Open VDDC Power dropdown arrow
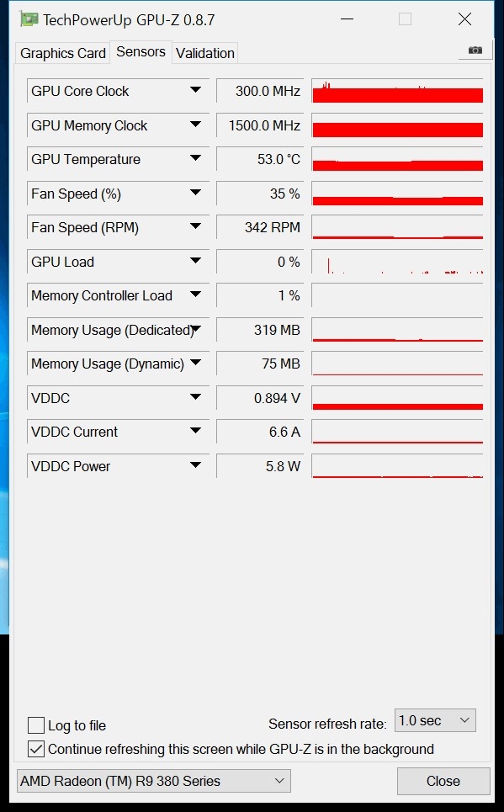504x812 pixels. coord(195,465)
